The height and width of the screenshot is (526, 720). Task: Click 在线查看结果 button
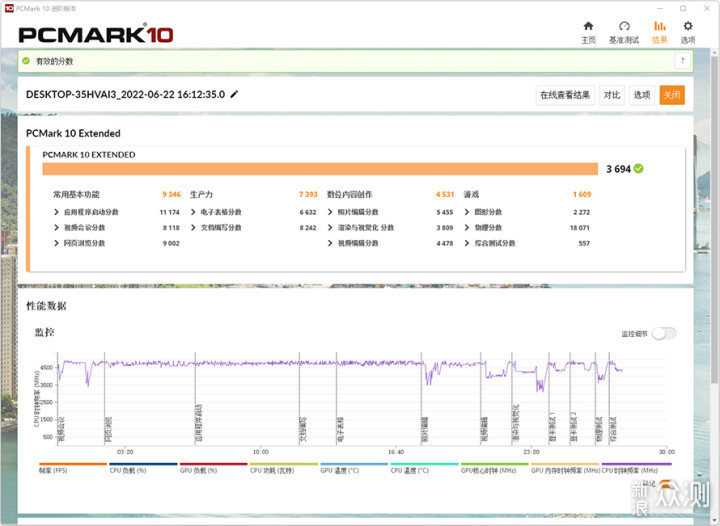(565, 95)
